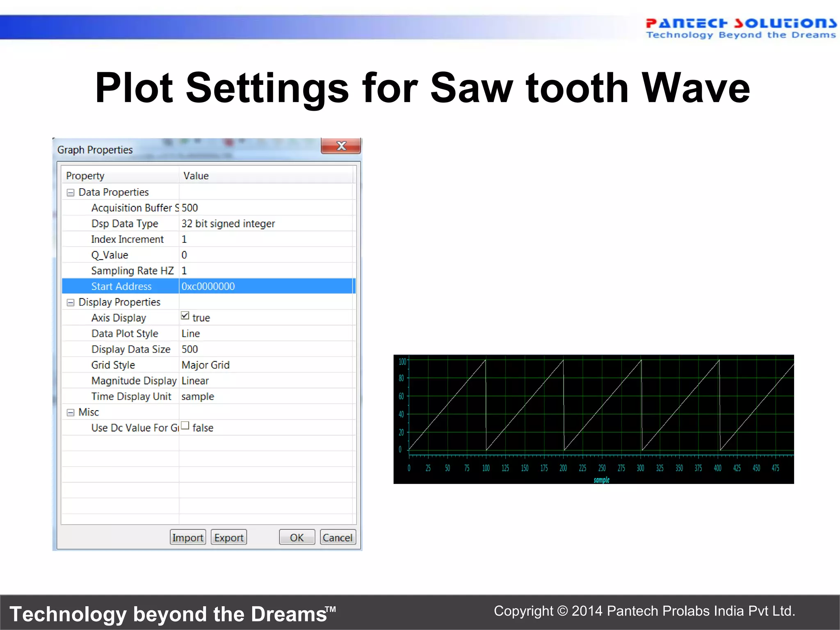Select the Display Data Size property label
This screenshot has width=840, height=630.
click(131, 349)
